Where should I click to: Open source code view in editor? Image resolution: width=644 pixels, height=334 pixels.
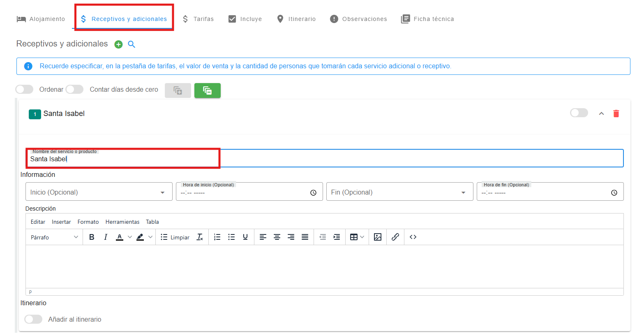(413, 237)
